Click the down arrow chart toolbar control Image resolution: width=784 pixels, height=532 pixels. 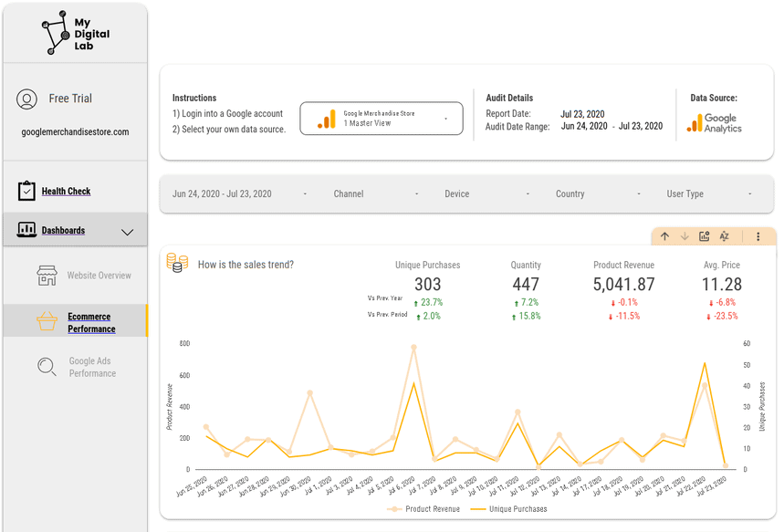point(685,235)
